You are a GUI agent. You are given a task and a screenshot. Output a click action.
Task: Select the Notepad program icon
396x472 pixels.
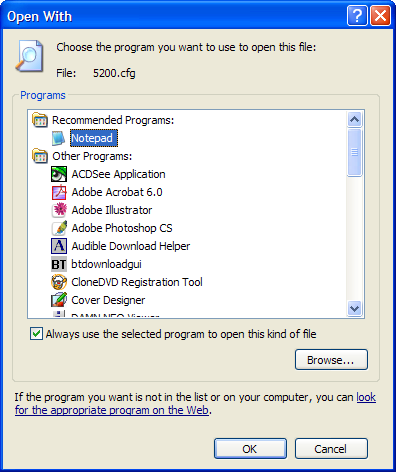click(x=58, y=138)
